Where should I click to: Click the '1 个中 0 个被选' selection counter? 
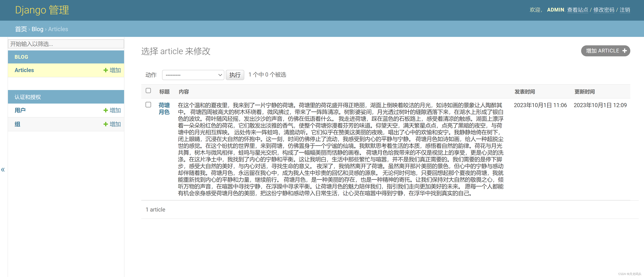[x=267, y=75]
